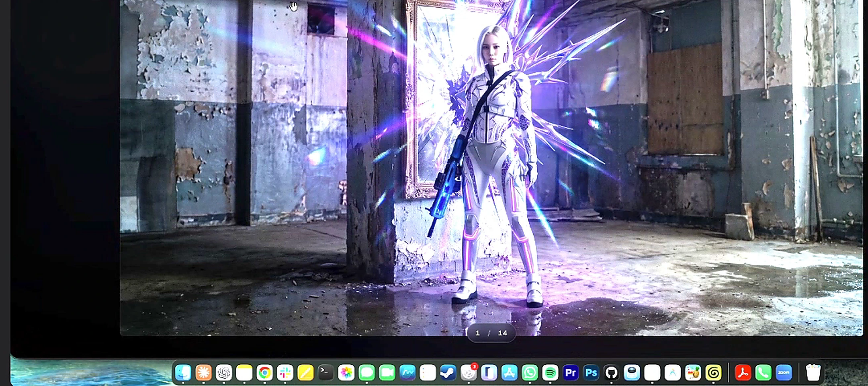Viewport: 868px width, 386px height.
Task: Open Steam from the dock
Action: click(448, 373)
